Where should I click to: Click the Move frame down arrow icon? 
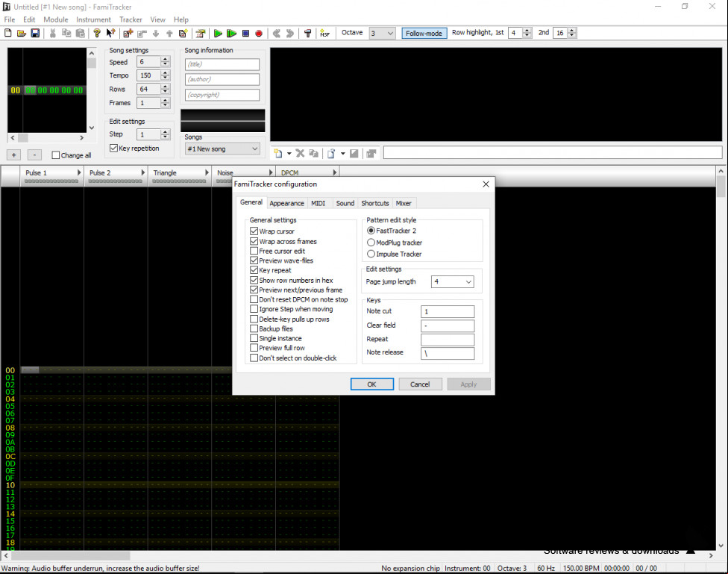[x=156, y=33]
